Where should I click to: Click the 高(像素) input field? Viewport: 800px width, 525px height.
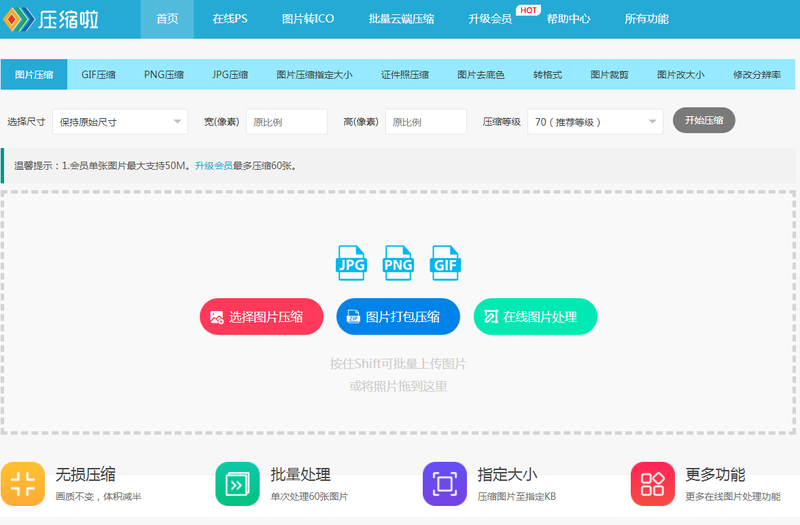tap(426, 122)
